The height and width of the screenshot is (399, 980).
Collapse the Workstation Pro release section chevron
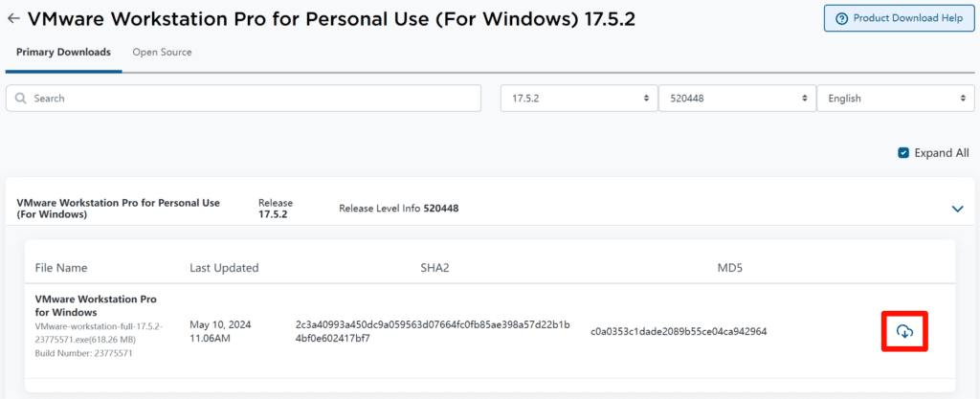coord(956,209)
